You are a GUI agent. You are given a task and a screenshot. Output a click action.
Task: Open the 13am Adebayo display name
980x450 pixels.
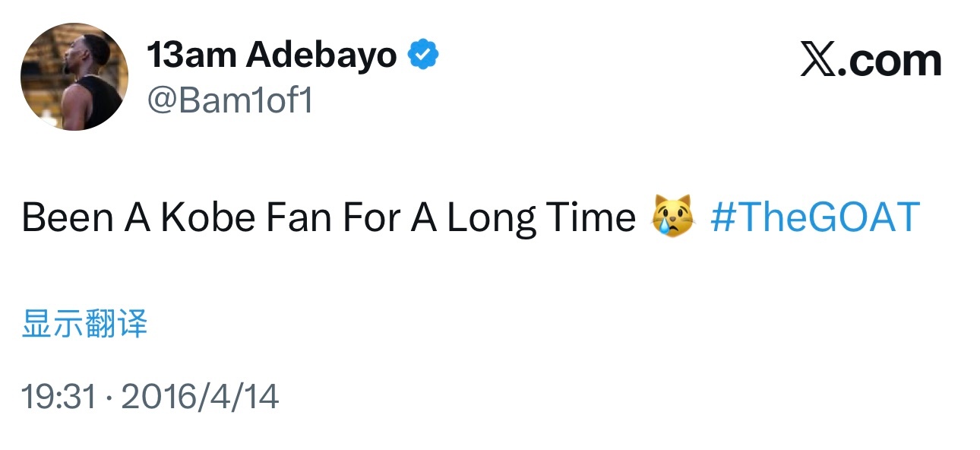coord(271,56)
